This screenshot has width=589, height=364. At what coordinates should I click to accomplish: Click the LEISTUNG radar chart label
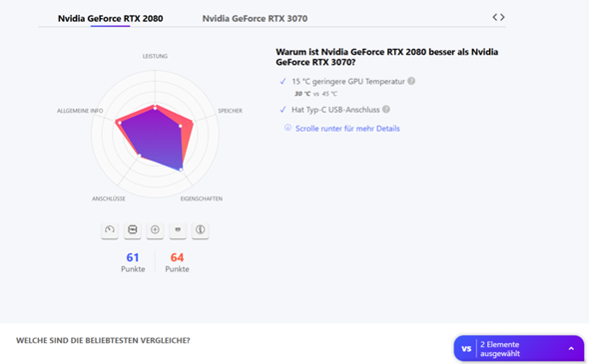pyautogui.click(x=155, y=56)
